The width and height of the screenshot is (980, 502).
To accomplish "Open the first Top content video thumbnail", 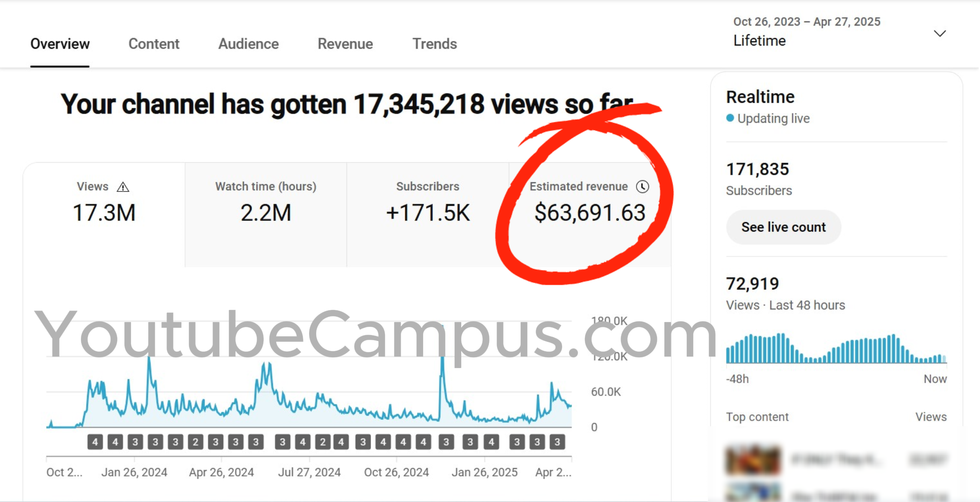I will [x=753, y=460].
